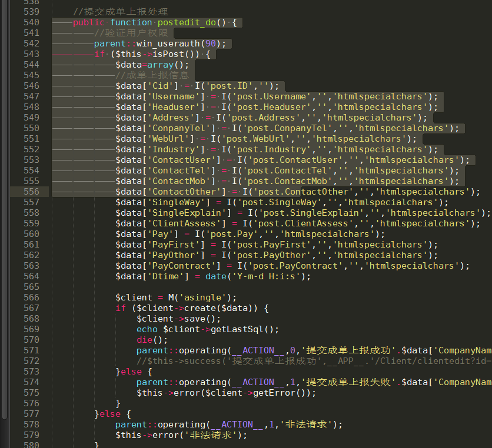Click the comment //提交成单上报处理

[121, 12]
